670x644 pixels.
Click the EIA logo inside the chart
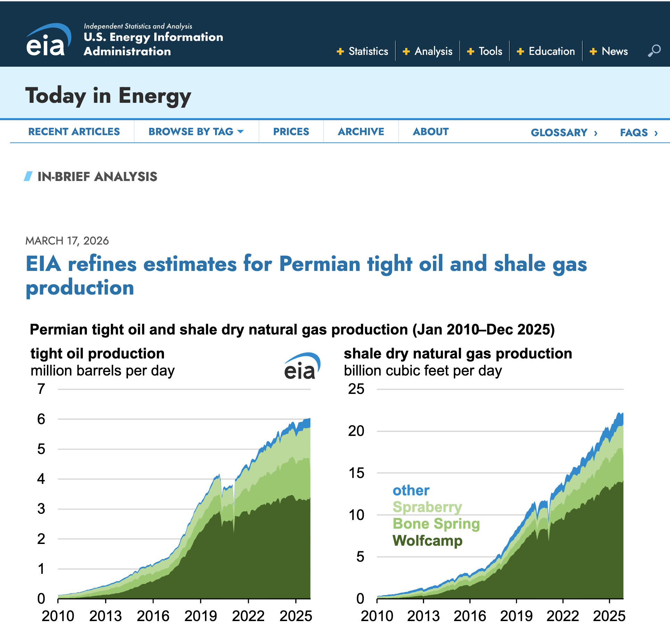302,366
